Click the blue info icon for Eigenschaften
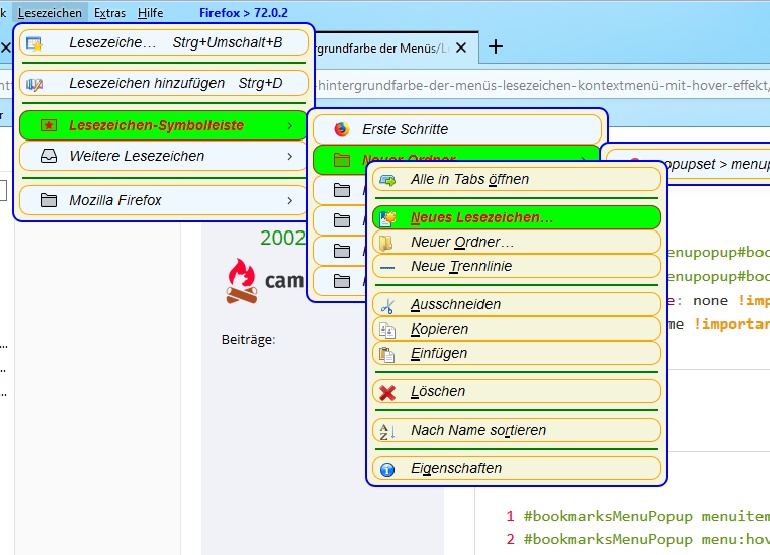The width and height of the screenshot is (770, 555). [x=387, y=470]
